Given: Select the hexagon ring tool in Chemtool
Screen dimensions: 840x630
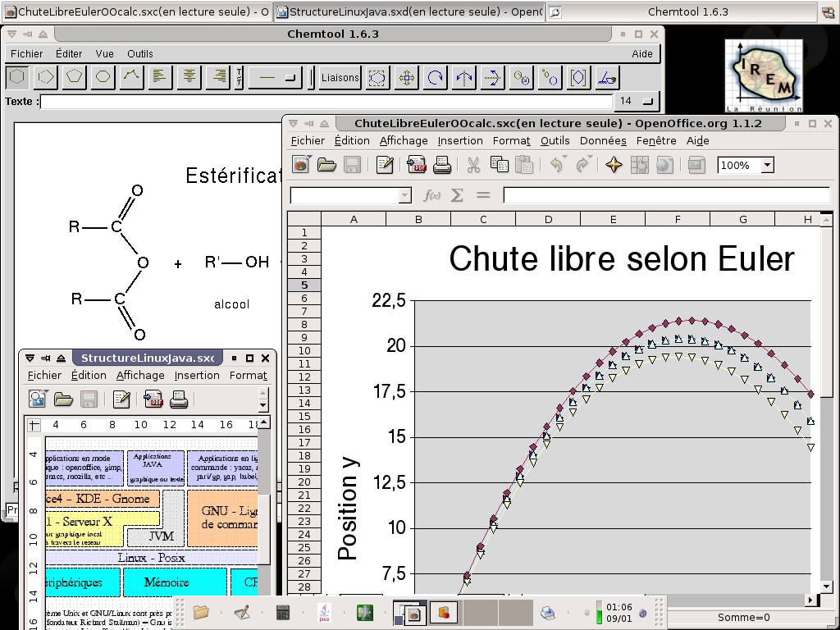Looking at the screenshot, I should [17, 77].
